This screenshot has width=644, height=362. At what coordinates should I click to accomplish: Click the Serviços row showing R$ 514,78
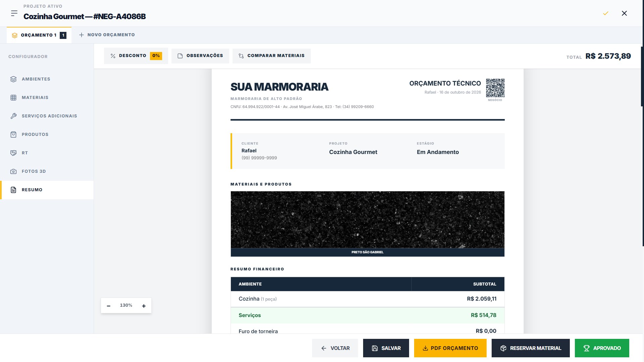point(367,315)
